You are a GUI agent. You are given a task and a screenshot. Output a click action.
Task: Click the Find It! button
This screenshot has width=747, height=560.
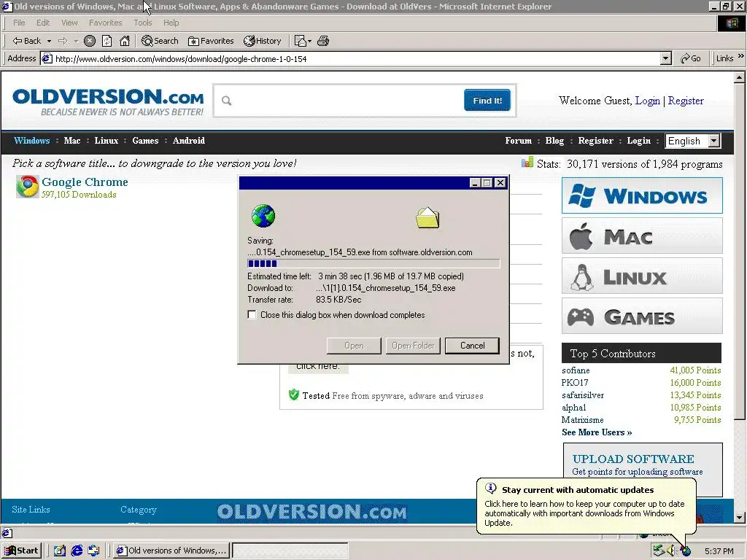coord(487,100)
